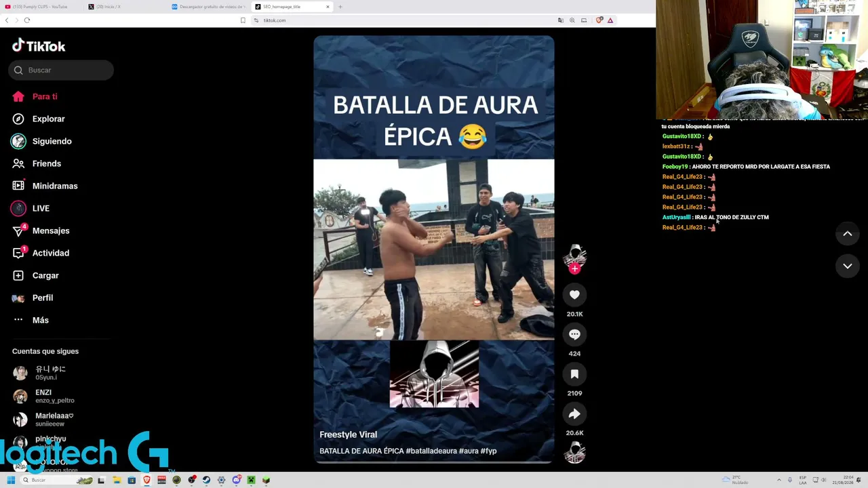Image resolution: width=868 pixels, height=488 pixels.
Task: Open the Brave Shields lion icon
Action: point(599,20)
